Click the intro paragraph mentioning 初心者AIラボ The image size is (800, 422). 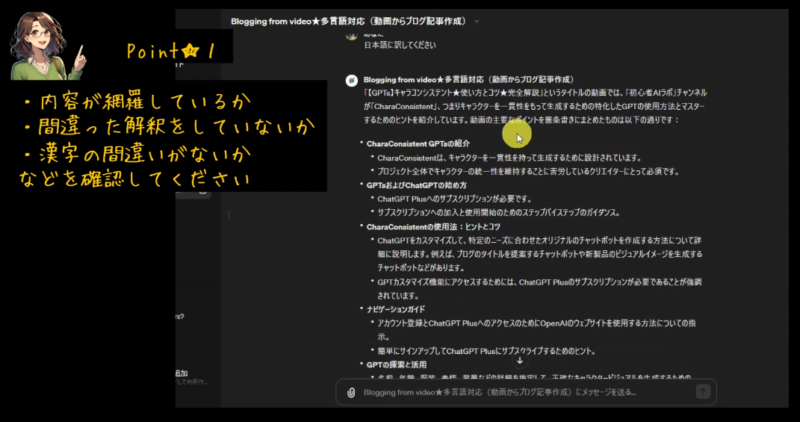535,107
